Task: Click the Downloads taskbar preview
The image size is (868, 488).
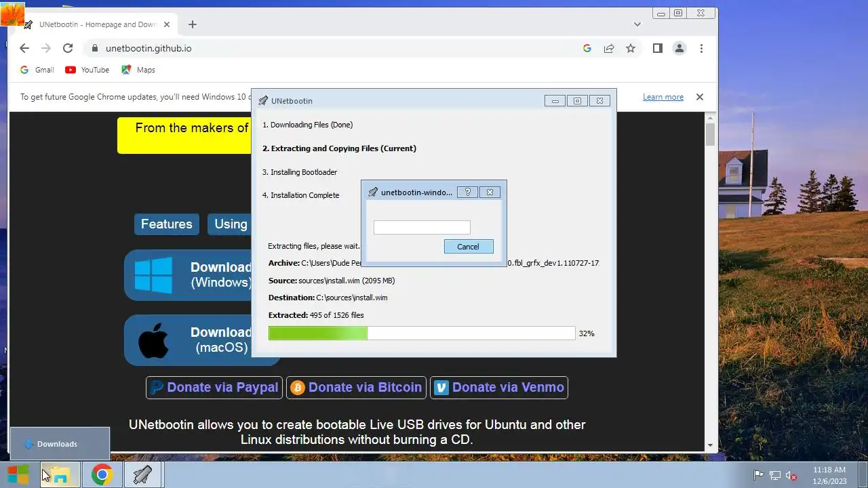Action: tap(60, 444)
